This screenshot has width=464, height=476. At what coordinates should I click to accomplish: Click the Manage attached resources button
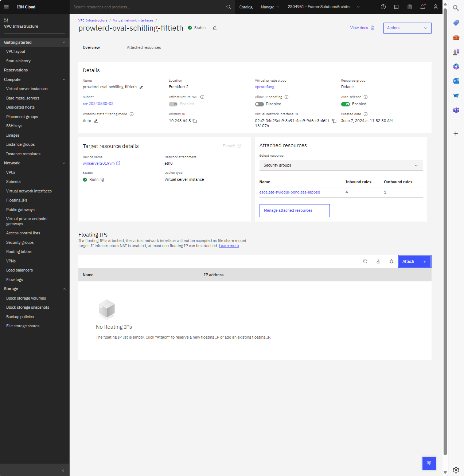coord(294,210)
